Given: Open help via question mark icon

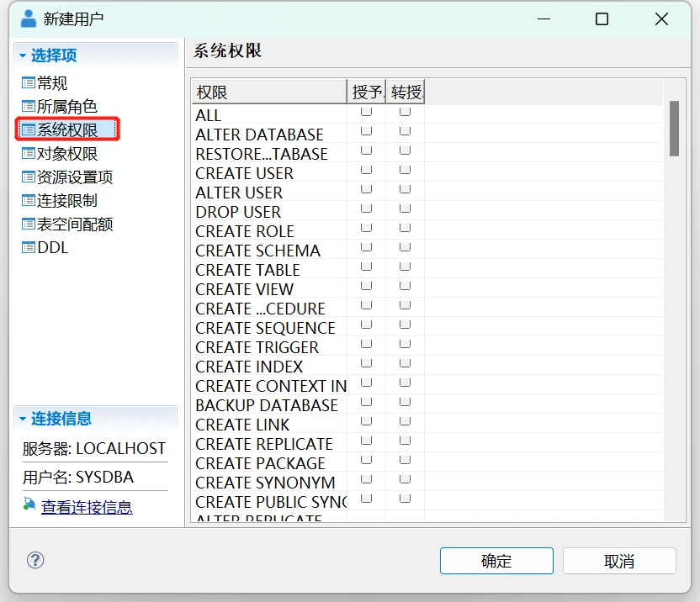Looking at the screenshot, I should (x=35, y=560).
